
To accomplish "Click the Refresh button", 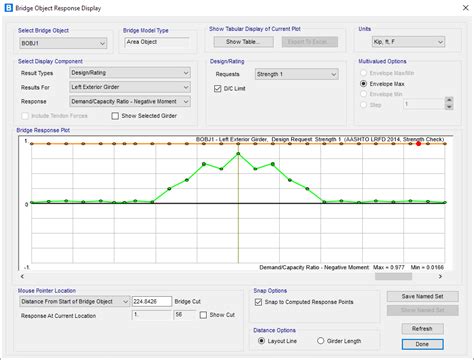I will coord(422,329).
